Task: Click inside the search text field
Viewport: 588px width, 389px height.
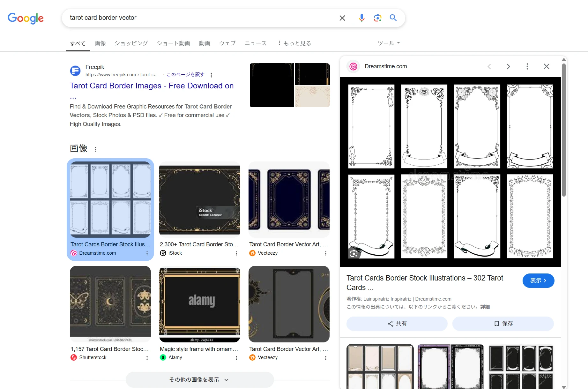Action: (201, 18)
